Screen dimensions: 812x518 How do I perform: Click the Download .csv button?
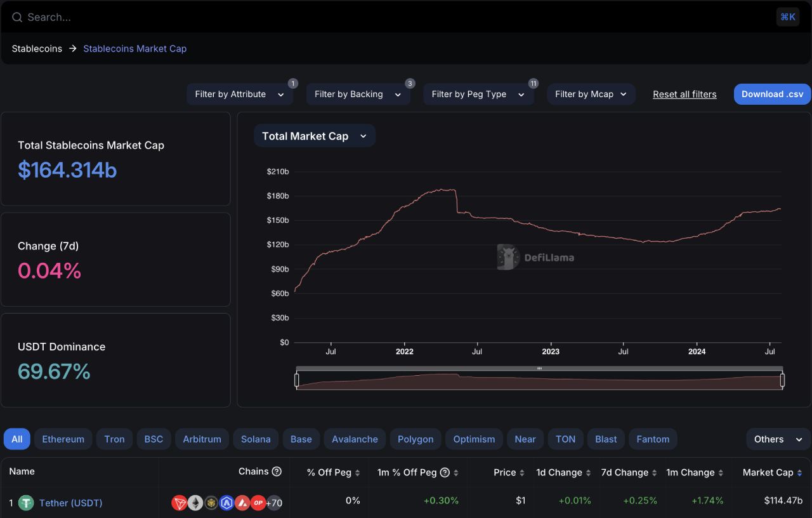[x=772, y=94]
